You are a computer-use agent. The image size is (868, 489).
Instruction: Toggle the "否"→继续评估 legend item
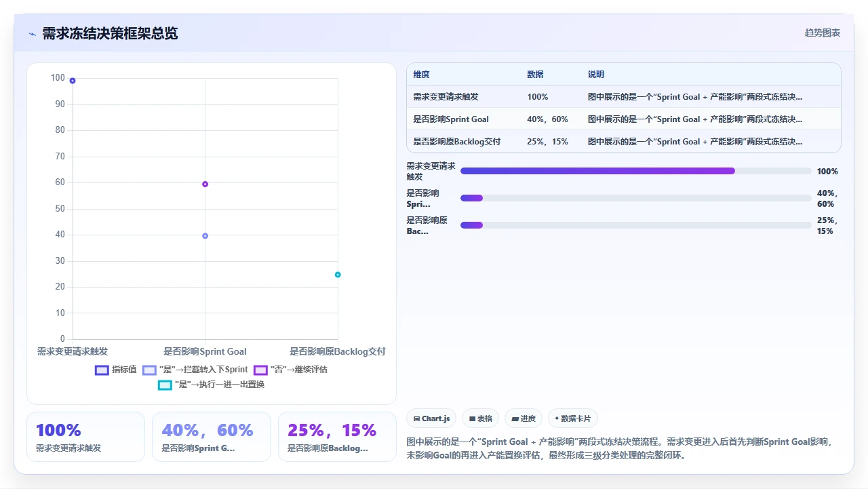pyautogui.click(x=290, y=370)
